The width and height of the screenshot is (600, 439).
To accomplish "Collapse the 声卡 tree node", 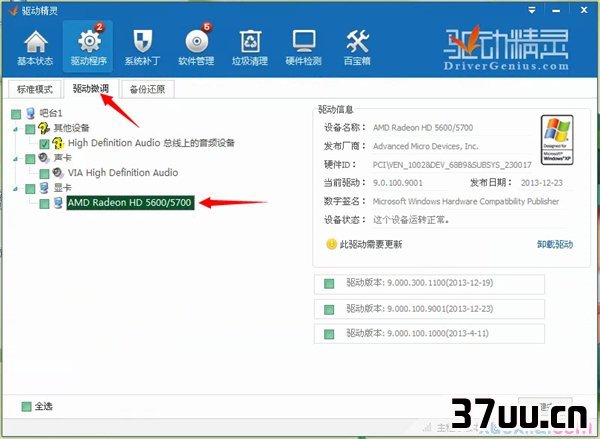I will [x=15, y=158].
